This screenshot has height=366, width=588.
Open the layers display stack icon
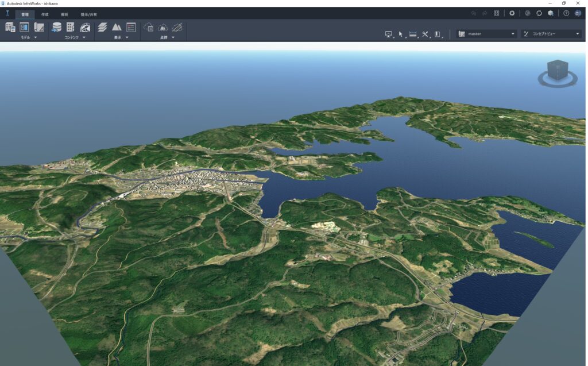(x=102, y=27)
